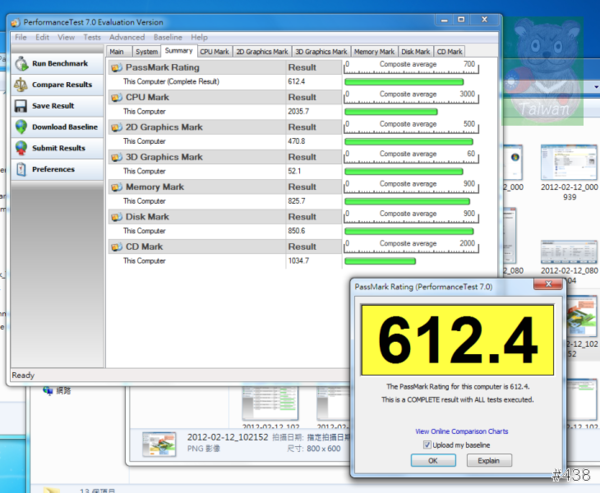Image resolution: width=600 pixels, height=493 pixels.
Task: Click the Download Baseline globe icon
Action: 21,127
